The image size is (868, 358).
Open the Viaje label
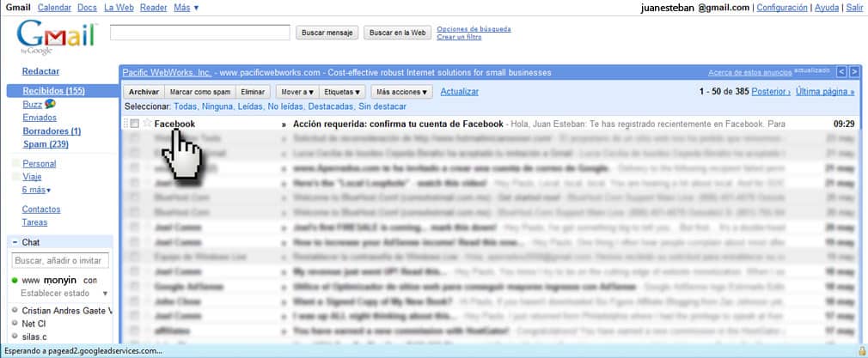(32, 177)
